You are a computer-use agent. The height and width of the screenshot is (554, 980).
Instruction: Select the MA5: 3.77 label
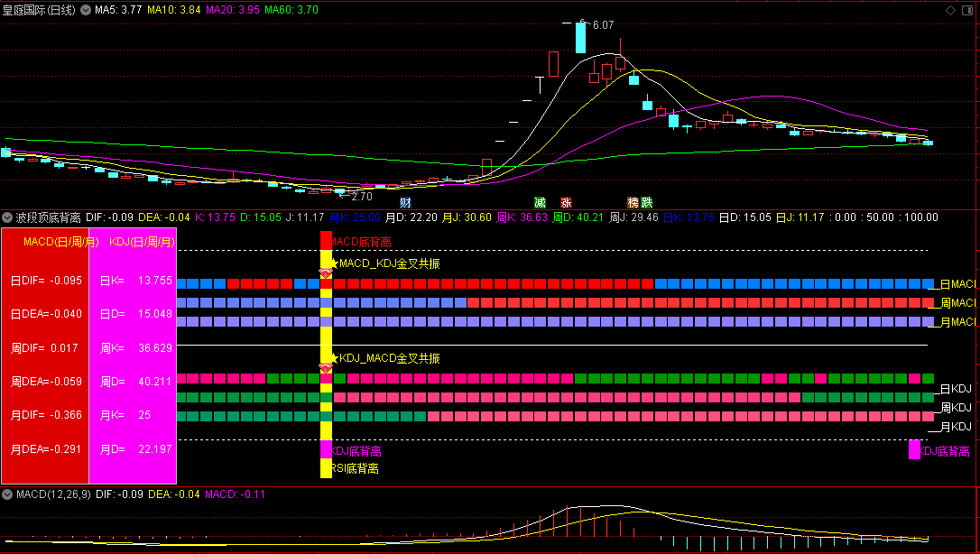pyautogui.click(x=118, y=10)
